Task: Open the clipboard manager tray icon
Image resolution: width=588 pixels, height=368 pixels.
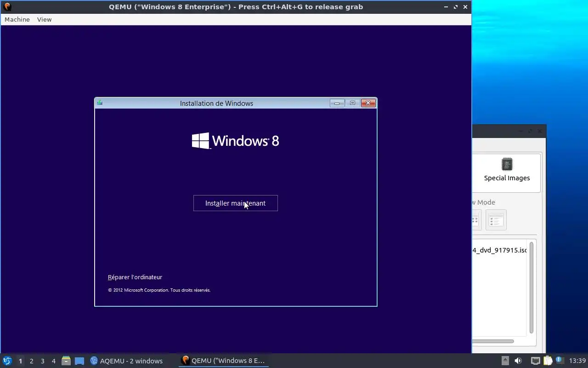Action: [x=548, y=361]
